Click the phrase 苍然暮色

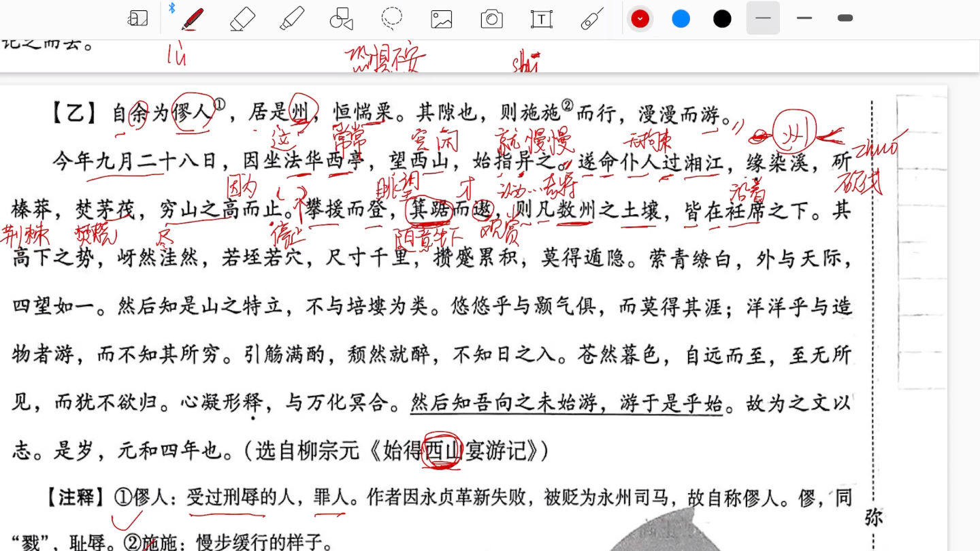pyautogui.click(x=618, y=355)
